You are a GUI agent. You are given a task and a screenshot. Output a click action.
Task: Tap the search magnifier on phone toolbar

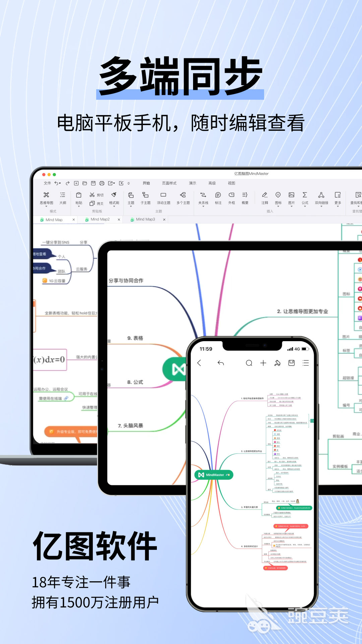[249, 363]
